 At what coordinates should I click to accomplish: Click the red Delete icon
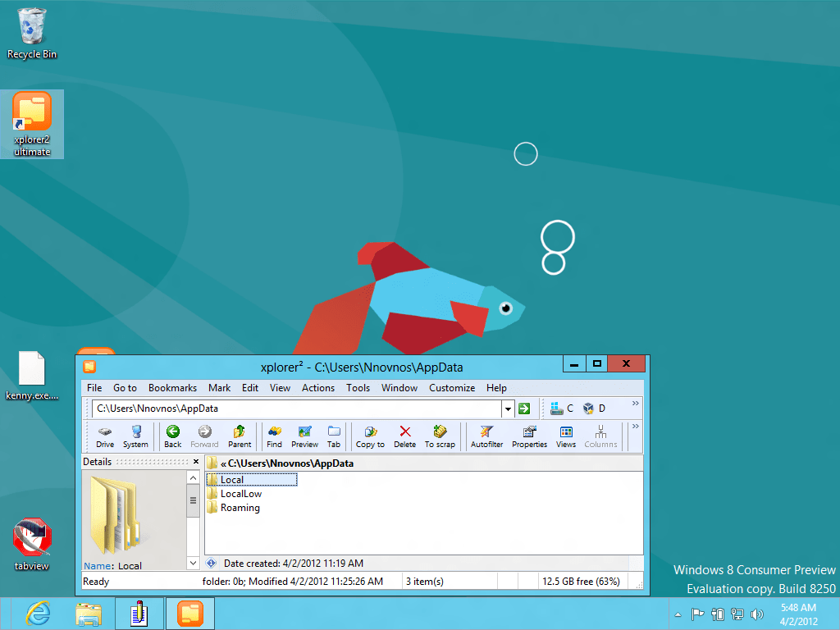[405, 436]
